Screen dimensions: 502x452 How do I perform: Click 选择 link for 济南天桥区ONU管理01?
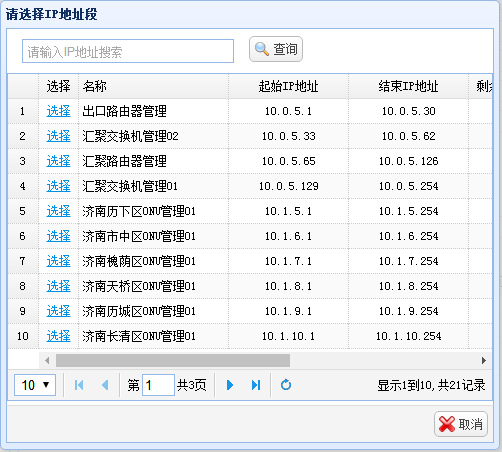coord(58,286)
